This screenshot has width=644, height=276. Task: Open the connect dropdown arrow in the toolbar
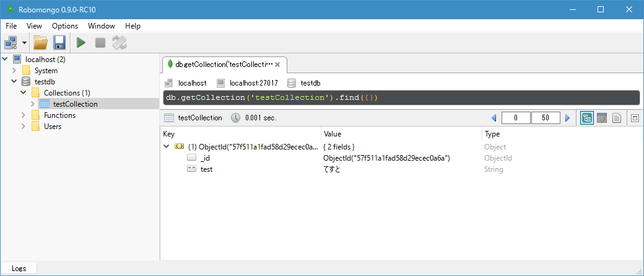24,42
